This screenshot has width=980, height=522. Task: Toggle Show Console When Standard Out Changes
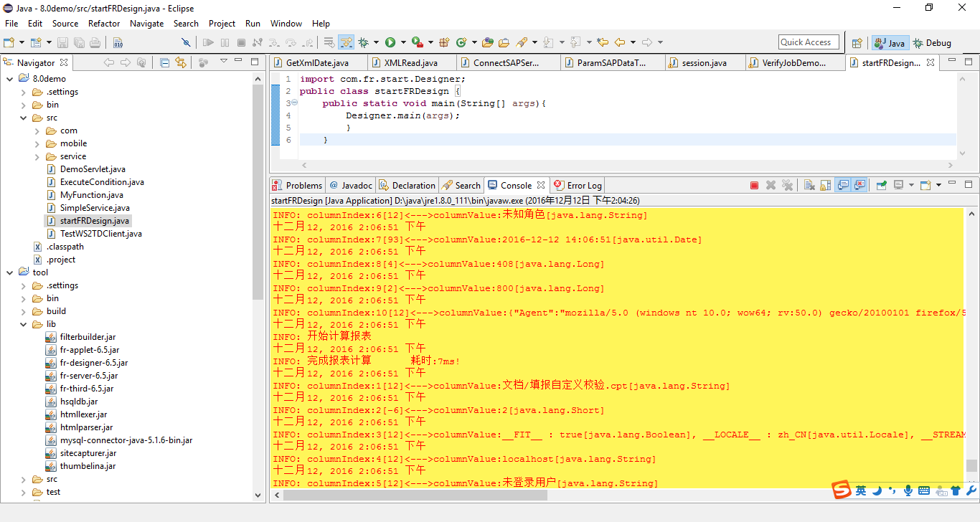(x=843, y=185)
